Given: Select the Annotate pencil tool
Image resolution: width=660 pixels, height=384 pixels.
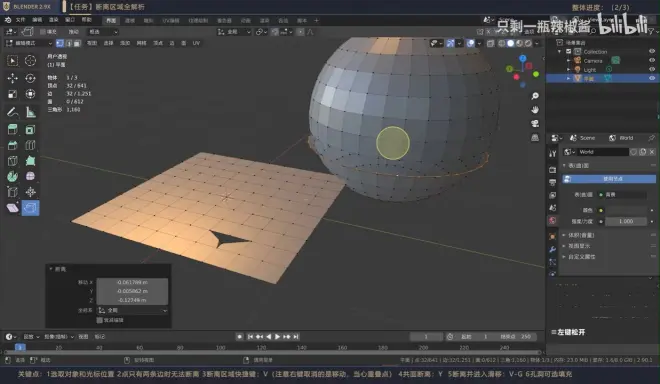Looking at the screenshot, I should click(x=12, y=112).
